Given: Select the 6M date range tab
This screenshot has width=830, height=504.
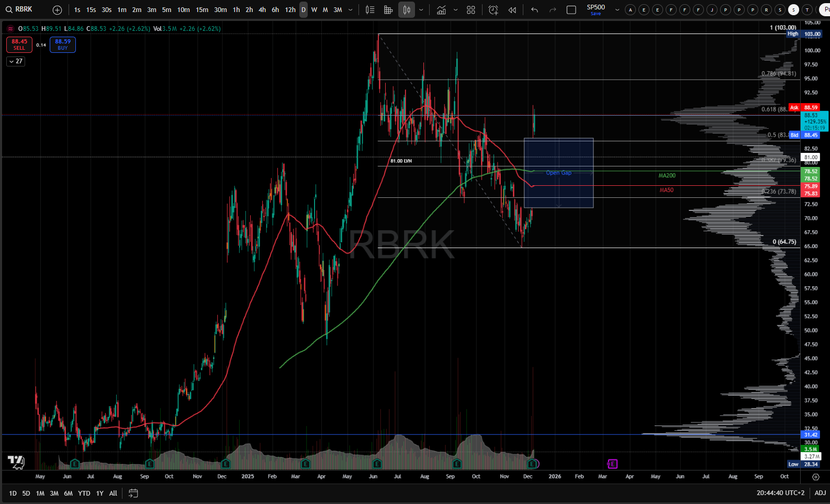Looking at the screenshot, I should coord(68,493).
